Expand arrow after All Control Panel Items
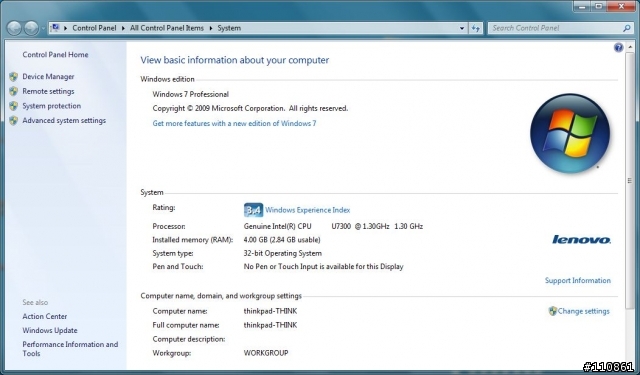 [211, 28]
